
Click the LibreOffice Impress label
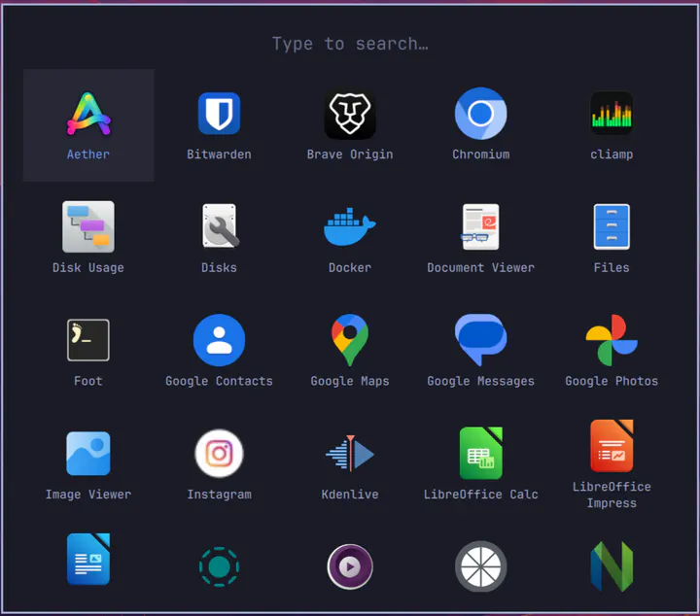click(612, 495)
